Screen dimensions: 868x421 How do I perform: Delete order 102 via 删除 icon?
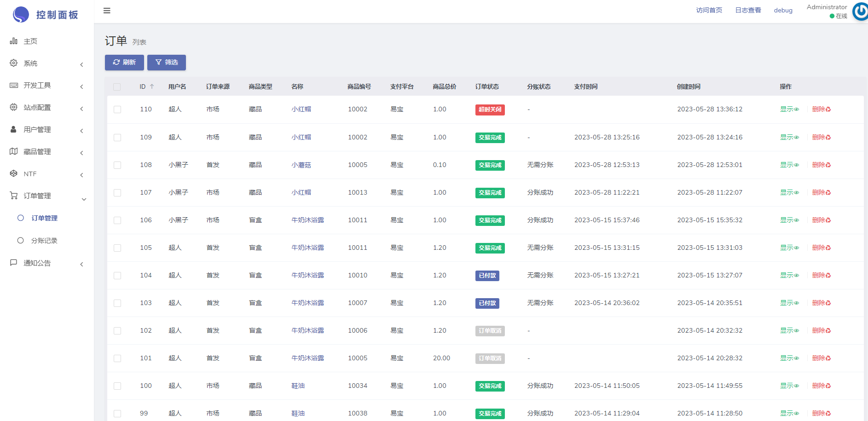[x=828, y=330]
